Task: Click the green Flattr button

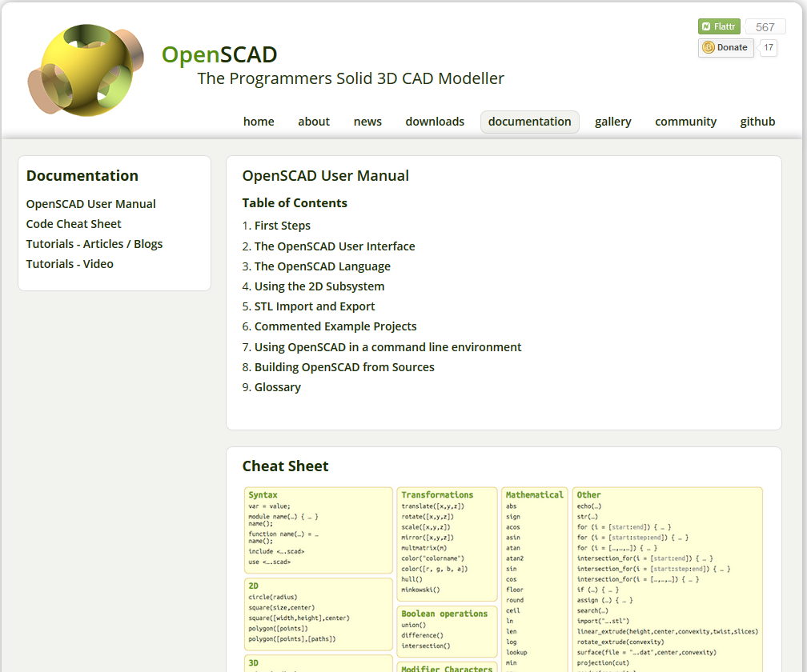Action: pyautogui.click(x=718, y=26)
